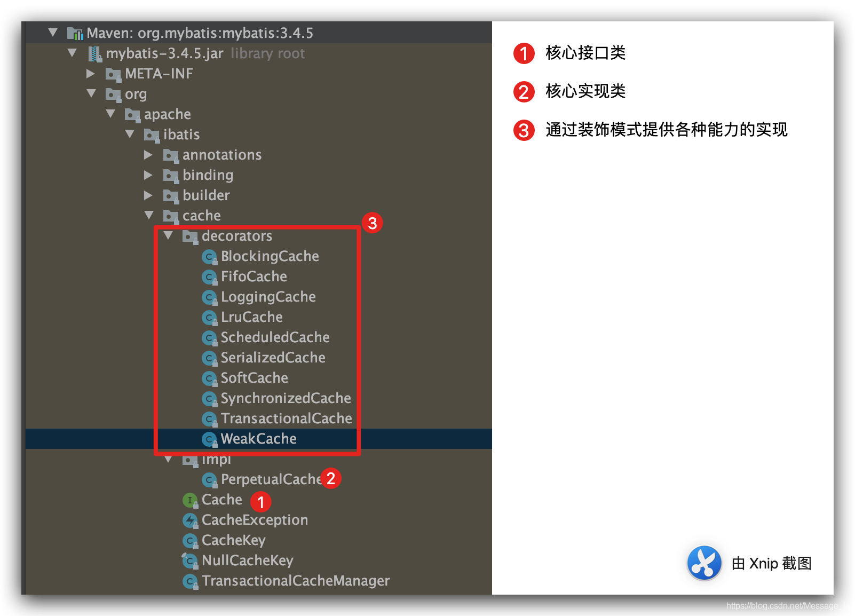Select the CacheException class
855x616 pixels.
coord(255,520)
